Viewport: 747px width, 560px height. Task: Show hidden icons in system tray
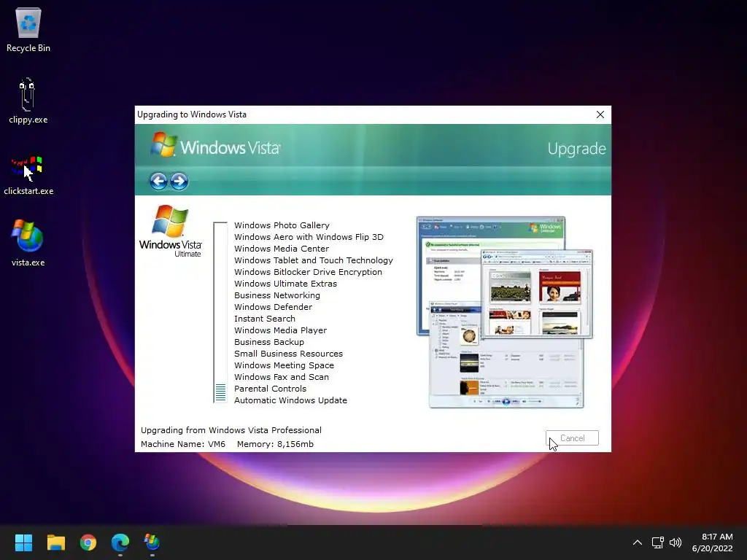(638, 542)
